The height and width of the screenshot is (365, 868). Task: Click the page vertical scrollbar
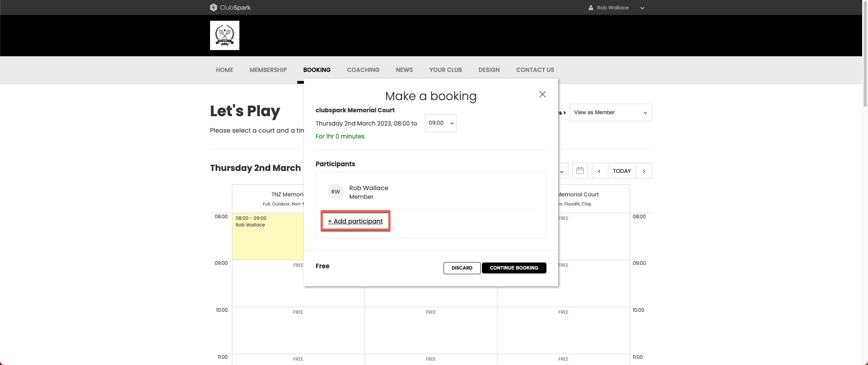(865, 55)
